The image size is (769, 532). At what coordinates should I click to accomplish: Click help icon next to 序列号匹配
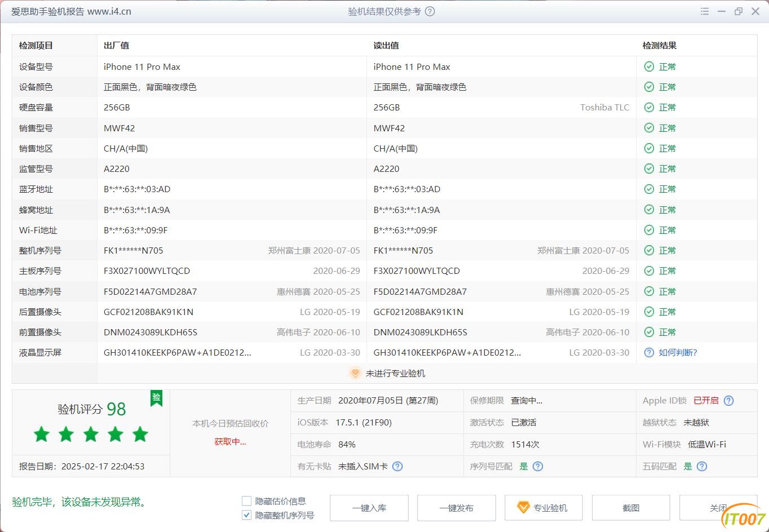(x=538, y=466)
